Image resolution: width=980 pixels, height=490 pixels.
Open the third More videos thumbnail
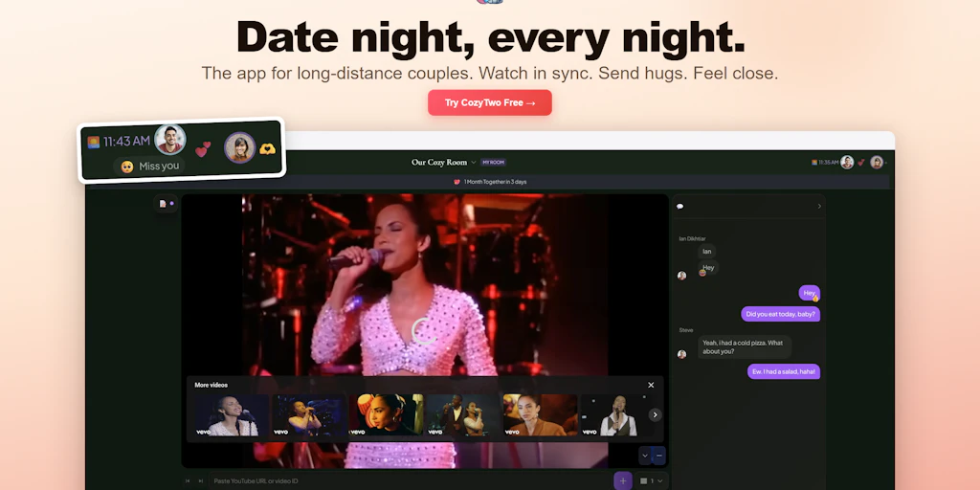[x=386, y=415]
